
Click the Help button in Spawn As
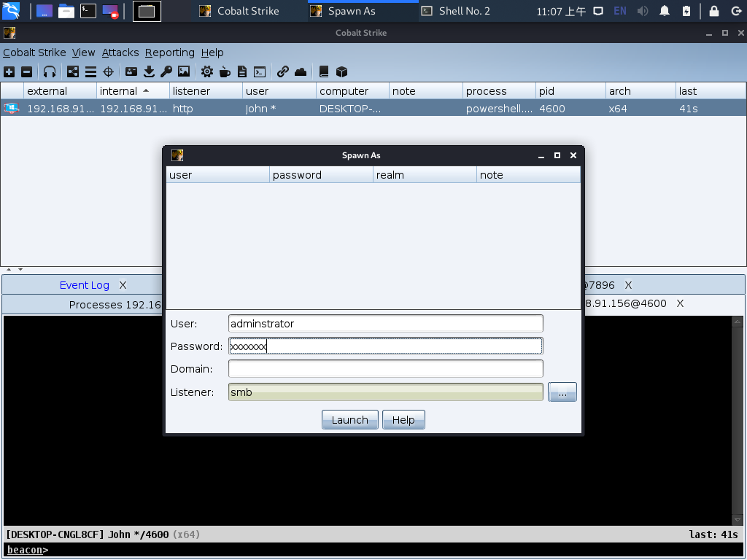pyautogui.click(x=403, y=420)
